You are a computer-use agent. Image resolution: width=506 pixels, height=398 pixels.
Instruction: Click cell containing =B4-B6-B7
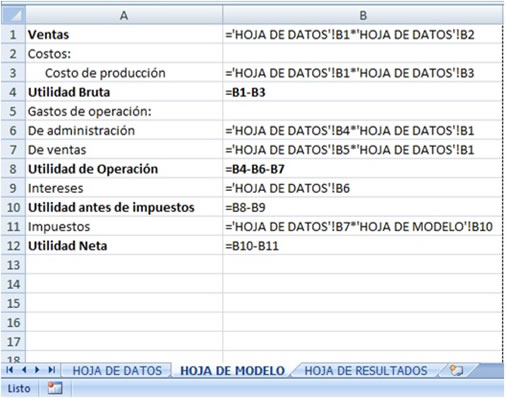[363, 169]
